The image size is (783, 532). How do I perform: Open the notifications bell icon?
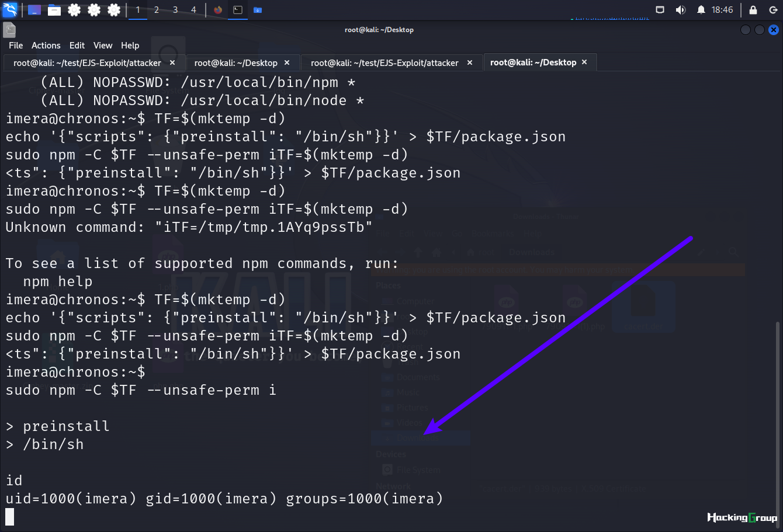point(701,10)
